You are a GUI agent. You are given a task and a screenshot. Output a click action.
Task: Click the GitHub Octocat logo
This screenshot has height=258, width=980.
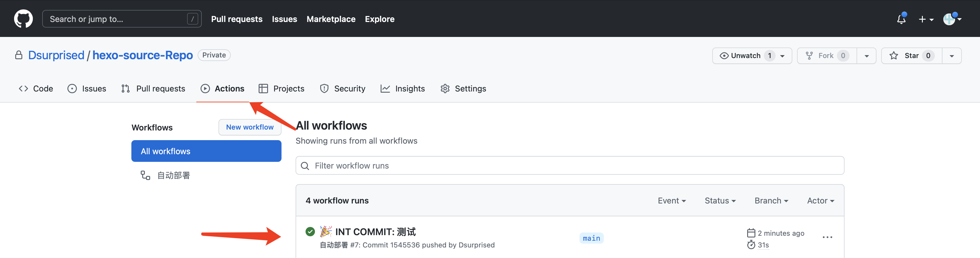(x=23, y=19)
